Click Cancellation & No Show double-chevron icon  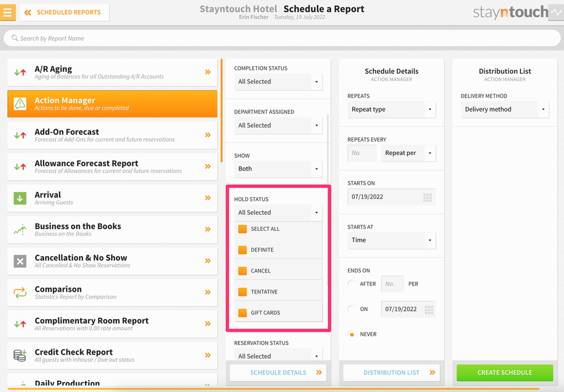click(x=208, y=261)
